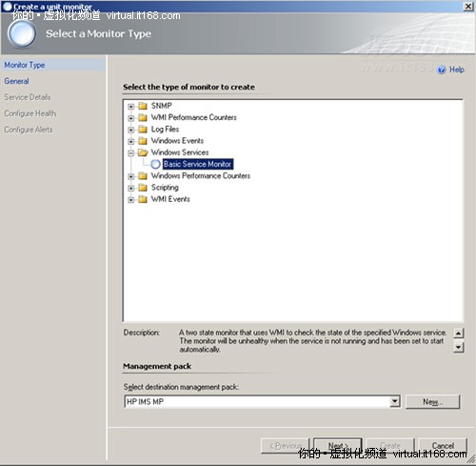This screenshot has height=466, width=476.
Task: Click the Log Files folder icon
Action: tap(143, 130)
